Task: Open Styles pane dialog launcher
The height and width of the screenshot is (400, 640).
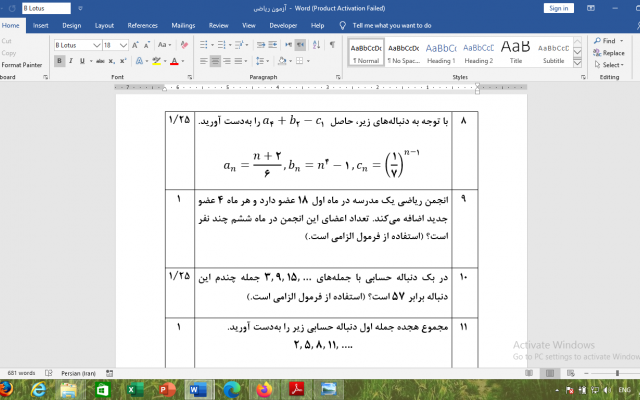Action: (x=583, y=77)
